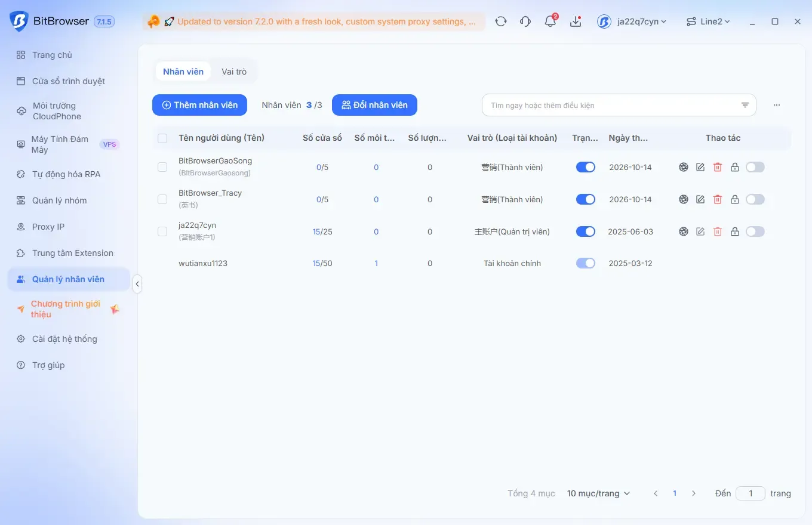Click the download icon in top bar
The height and width of the screenshot is (525, 812).
[576, 21]
